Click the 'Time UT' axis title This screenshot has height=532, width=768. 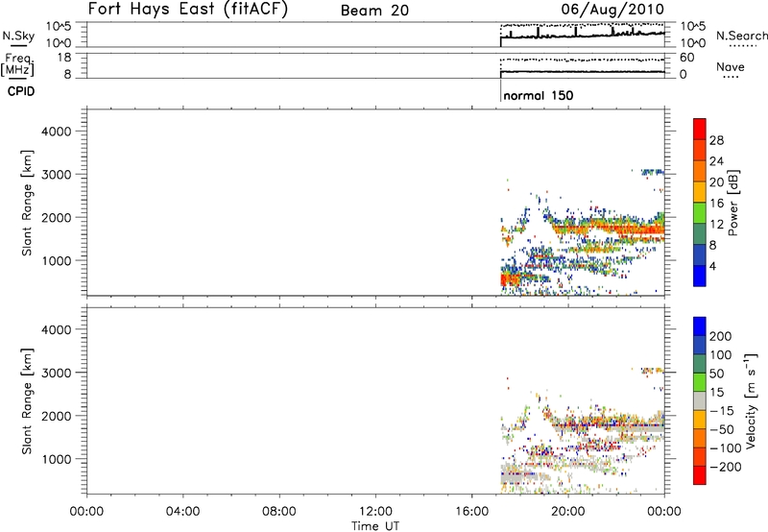pyautogui.click(x=375, y=526)
